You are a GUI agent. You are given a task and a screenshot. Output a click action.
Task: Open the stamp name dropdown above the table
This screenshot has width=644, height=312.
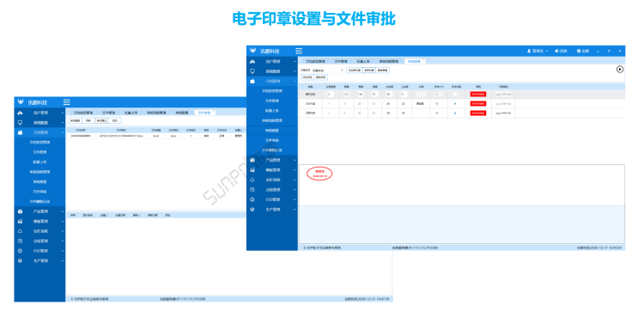coord(327,70)
